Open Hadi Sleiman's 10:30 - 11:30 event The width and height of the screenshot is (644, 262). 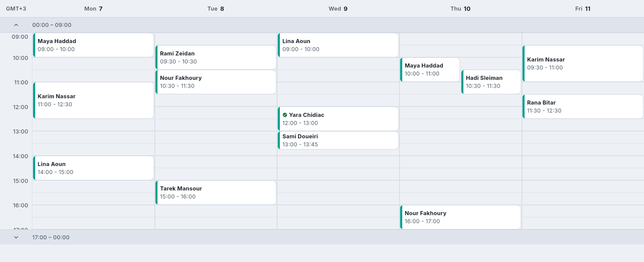pos(491,82)
